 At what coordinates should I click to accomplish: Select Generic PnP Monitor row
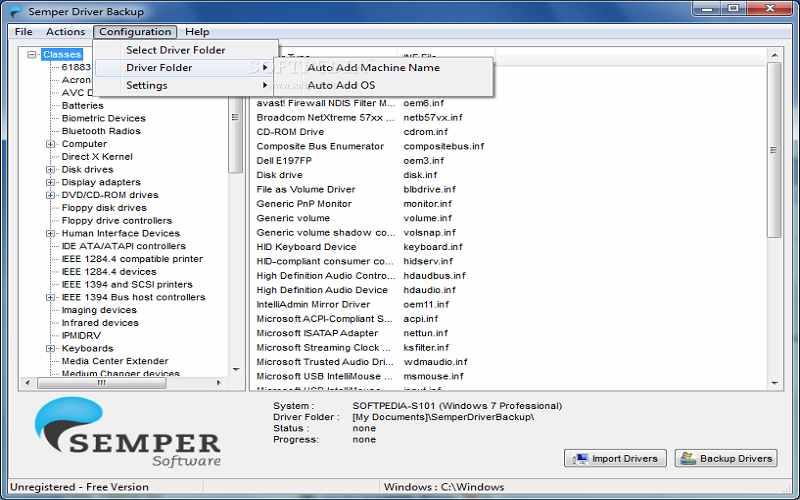point(304,204)
